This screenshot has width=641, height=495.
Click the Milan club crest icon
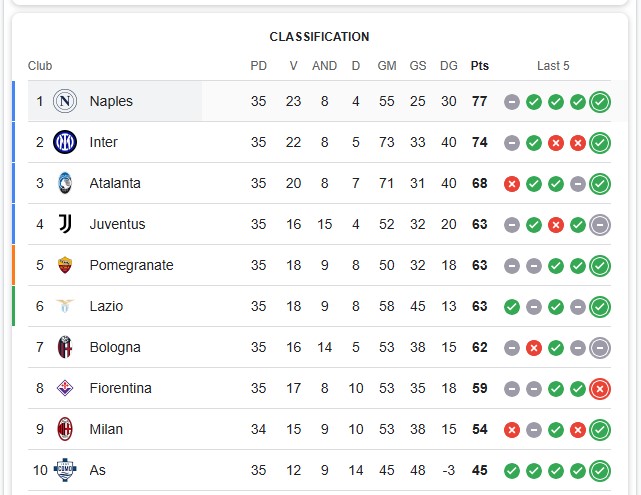pos(65,429)
